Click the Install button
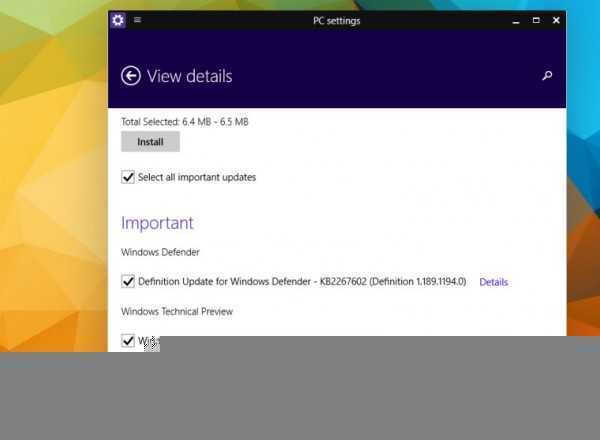 pyautogui.click(x=150, y=142)
